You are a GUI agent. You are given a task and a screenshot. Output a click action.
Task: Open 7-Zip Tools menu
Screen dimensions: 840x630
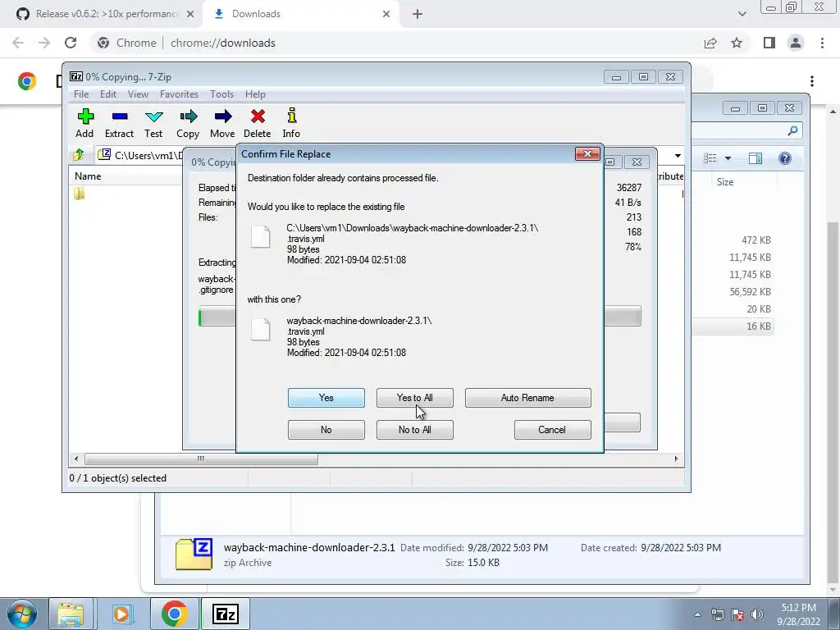(221, 94)
